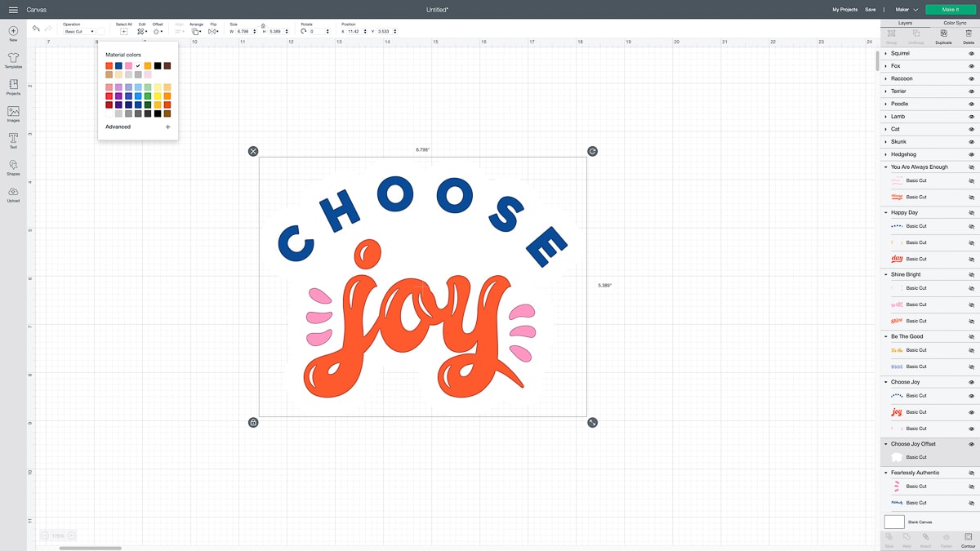The height and width of the screenshot is (551, 980).
Task: Click the Rotate input field
Action: click(314, 32)
